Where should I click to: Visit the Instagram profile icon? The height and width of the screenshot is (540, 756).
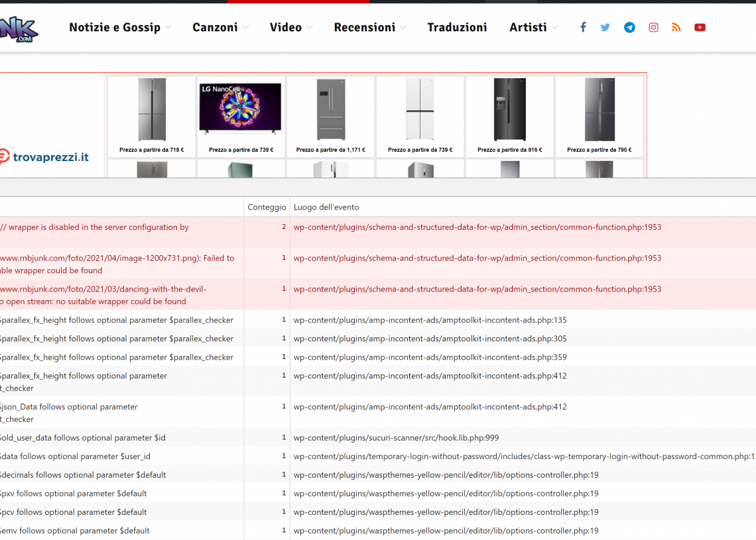[x=653, y=27]
